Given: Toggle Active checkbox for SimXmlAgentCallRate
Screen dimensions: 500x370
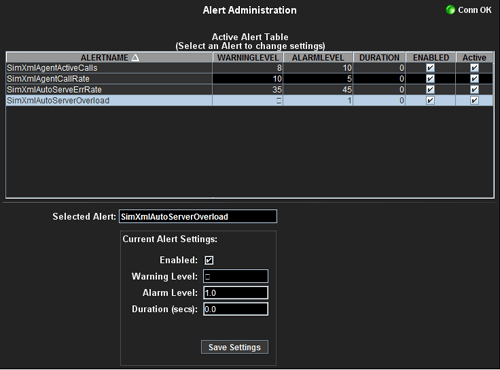Looking at the screenshot, I should [x=474, y=79].
